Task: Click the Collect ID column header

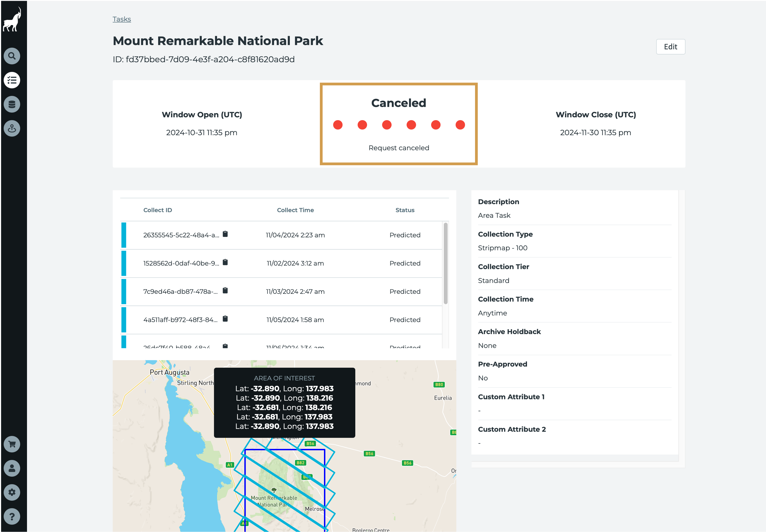Action: 157,210
